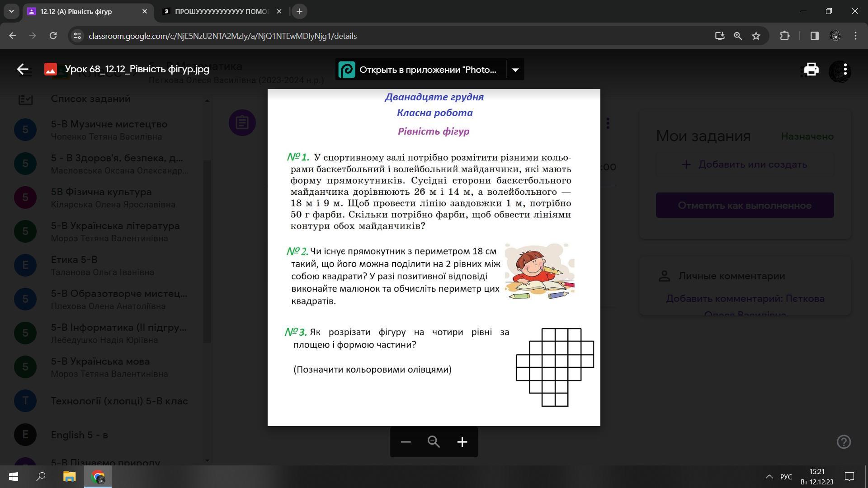Zoom out with the minus button
868x488 pixels.
coord(406,442)
